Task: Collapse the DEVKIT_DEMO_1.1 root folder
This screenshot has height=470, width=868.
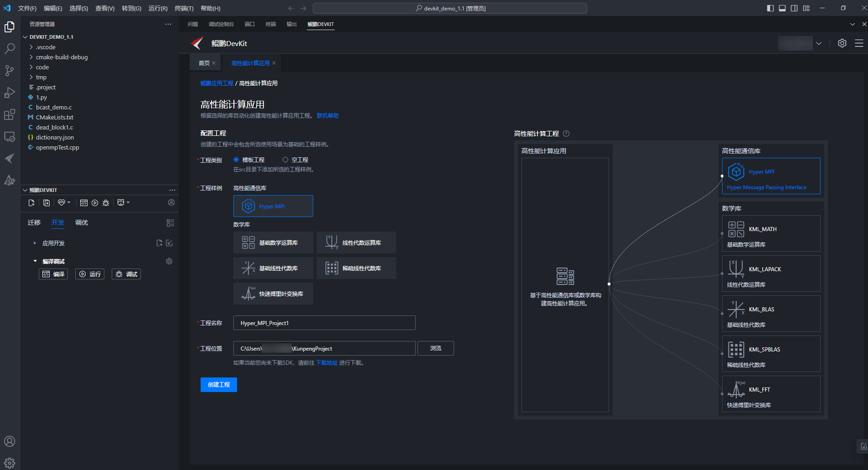Action: [25, 37]
